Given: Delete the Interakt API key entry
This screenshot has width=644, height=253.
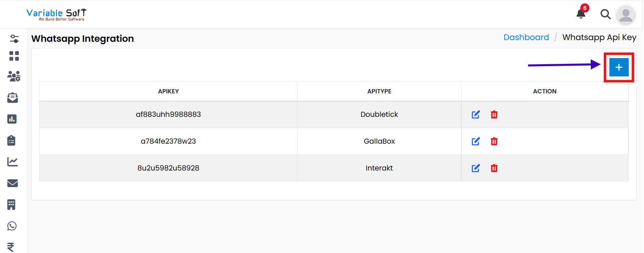Looking at the screenshot, I should tap(494, 168).
